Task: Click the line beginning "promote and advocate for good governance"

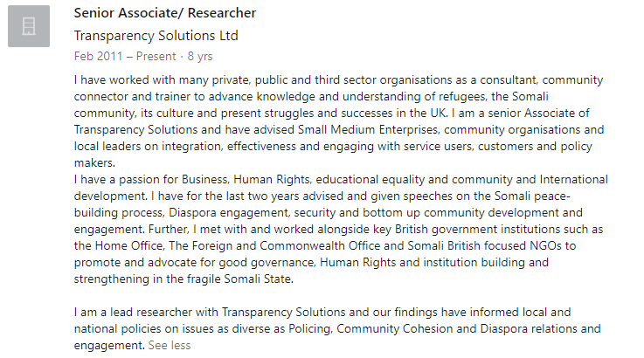Action: 311,262
